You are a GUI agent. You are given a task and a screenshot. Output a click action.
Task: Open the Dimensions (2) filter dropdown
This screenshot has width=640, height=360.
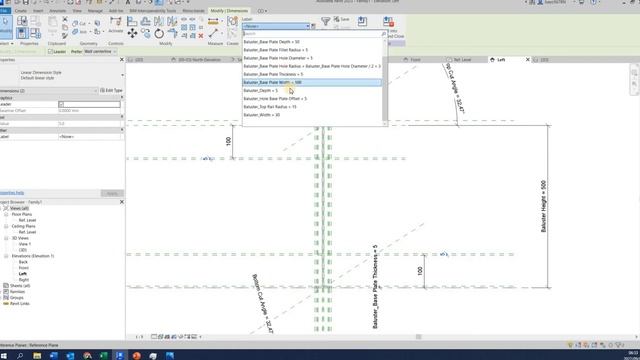(49, 91)
